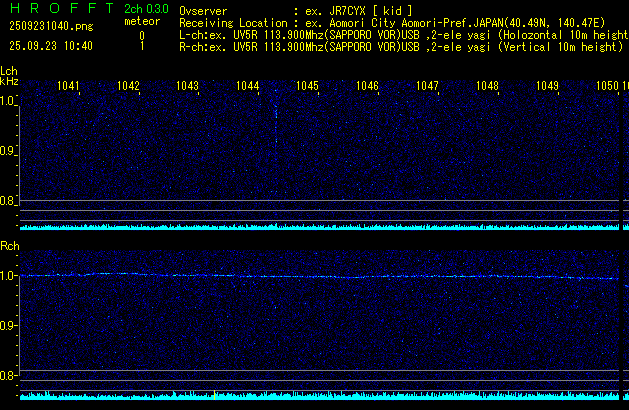Select the green meteor label
Image resolution: width=629 pixels, height=410 pixels.
point(141,20)
